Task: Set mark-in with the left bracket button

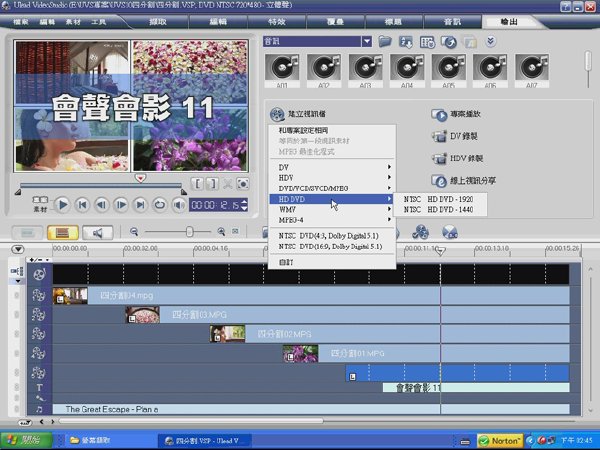Action: 197,184
